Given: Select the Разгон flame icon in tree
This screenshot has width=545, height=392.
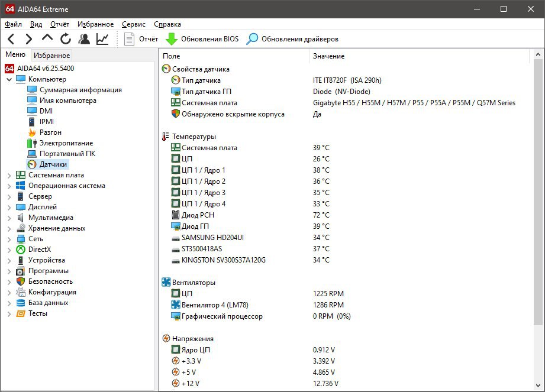Looking at the screenshot, I should pyautogui.click(x=32, y=132).
